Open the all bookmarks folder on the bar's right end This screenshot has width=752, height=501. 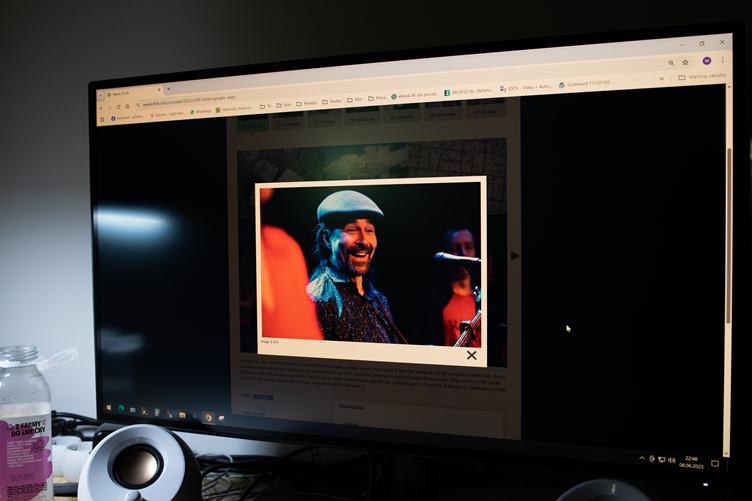coord(702,77)
